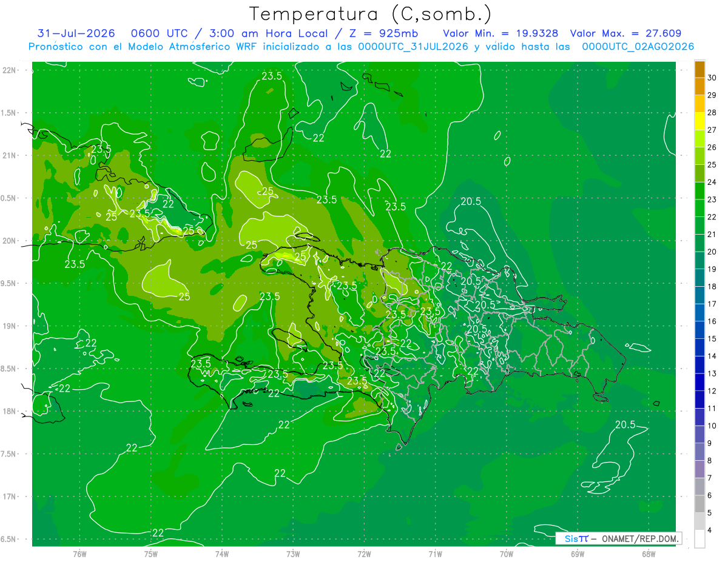Click the '17N' latitude axis label
728x562 pixels.
coord(9,497)
